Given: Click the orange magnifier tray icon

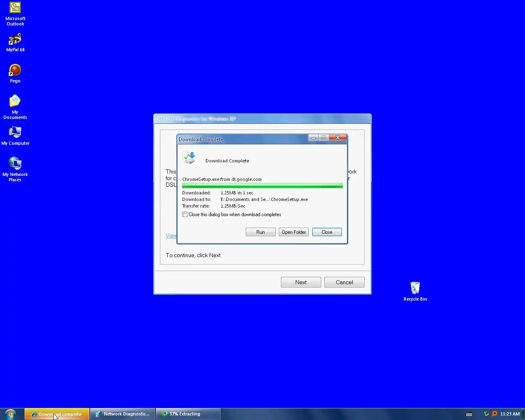Looking at the screenshot, I should [x=494, y=414].
